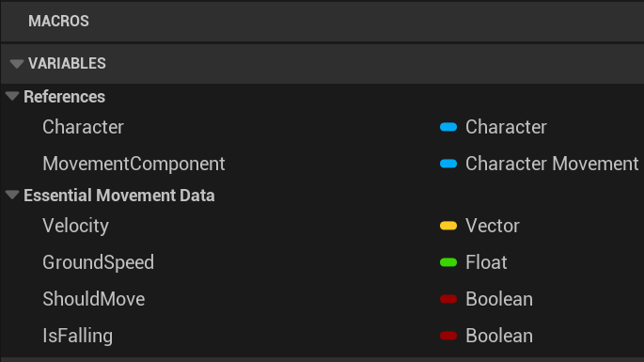
Task: Open the MACROS section header
Action: tap(322, 22)
